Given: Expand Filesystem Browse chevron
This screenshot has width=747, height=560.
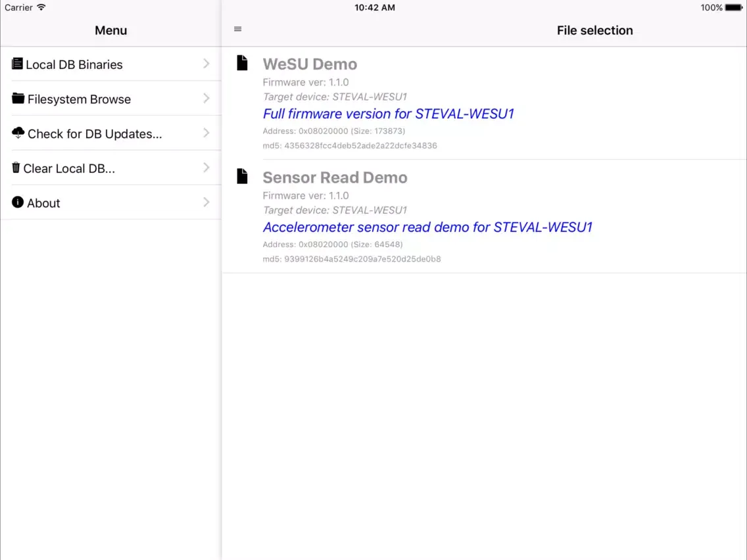Looking at the screenshot, I should pos(206,99).
